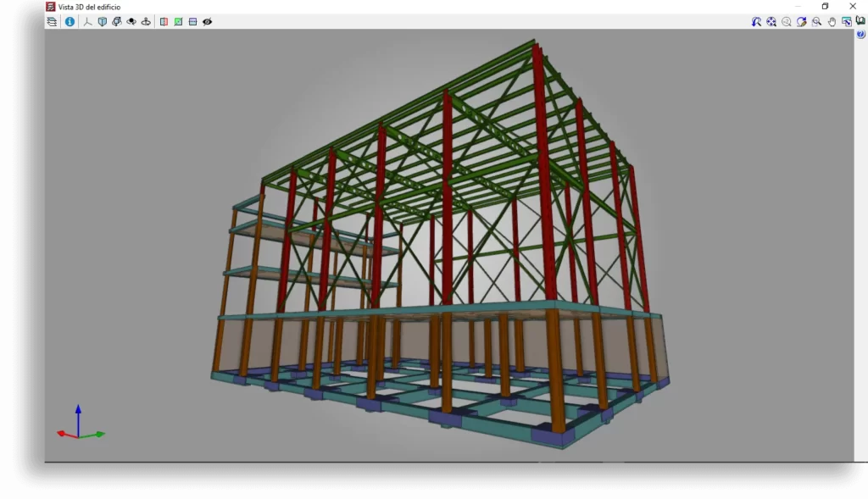Open the layers visibility tool
Viewport: 868px width, 499px height.
click(52, 21)
